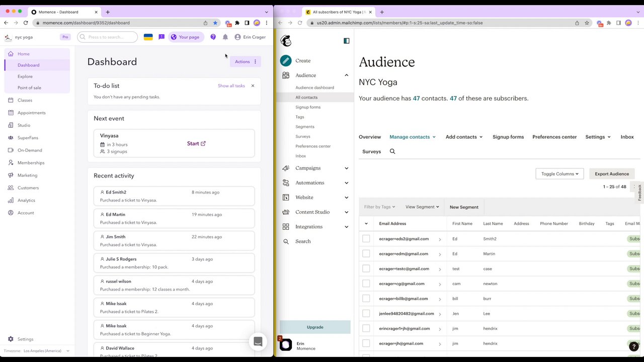This screenshot has width=644, height=362.
Task: Click the Ukraine flag icon in Momence header
Action: (148, 37)
